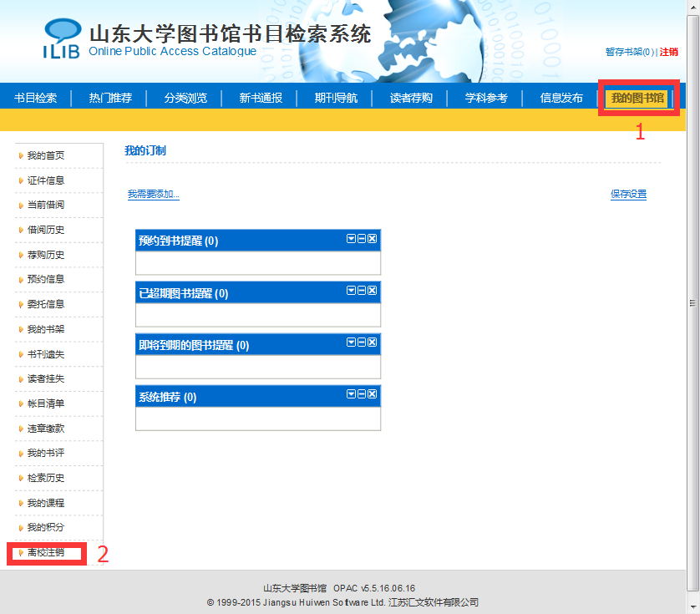
Task: Expand options arrow on 即将到期的图书提醒 widget
Action: pyautogui.click(x=352, y=342)
